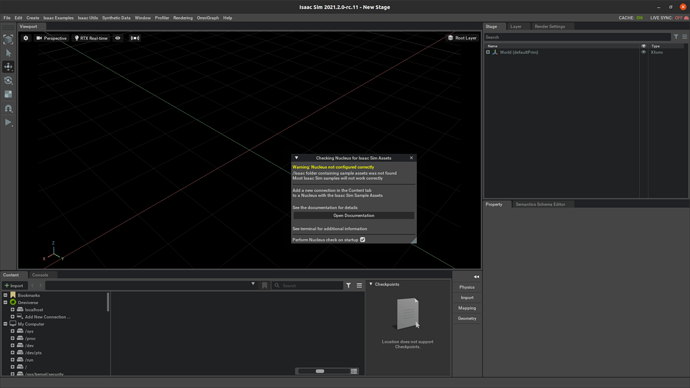Click the Live Sync cloud icon
The width and height of the screenshot is (690, 388).
[686, 18]
